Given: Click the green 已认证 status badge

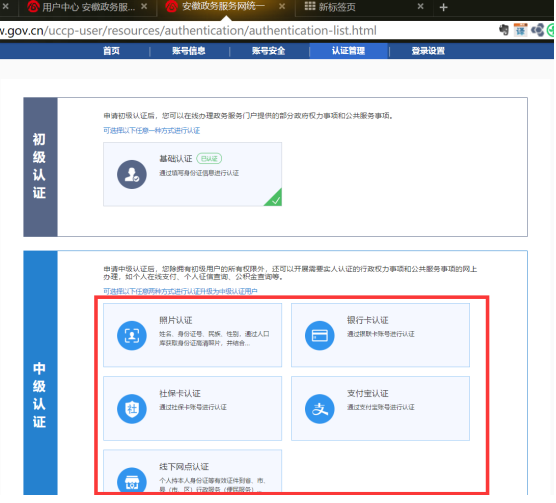Looking at the screenshot, I should [210, 159].
